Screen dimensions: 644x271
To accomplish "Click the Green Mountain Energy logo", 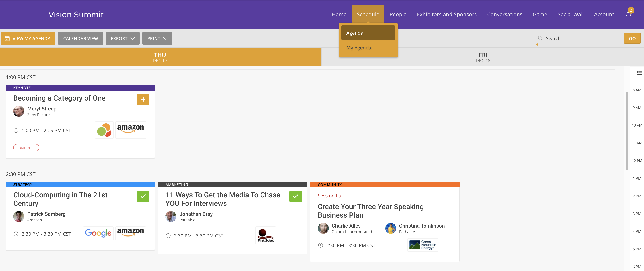I will 423,245.
